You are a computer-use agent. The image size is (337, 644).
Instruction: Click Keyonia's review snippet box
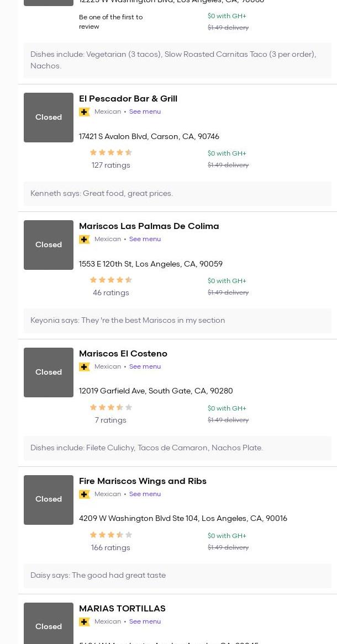tap(177, 321)
